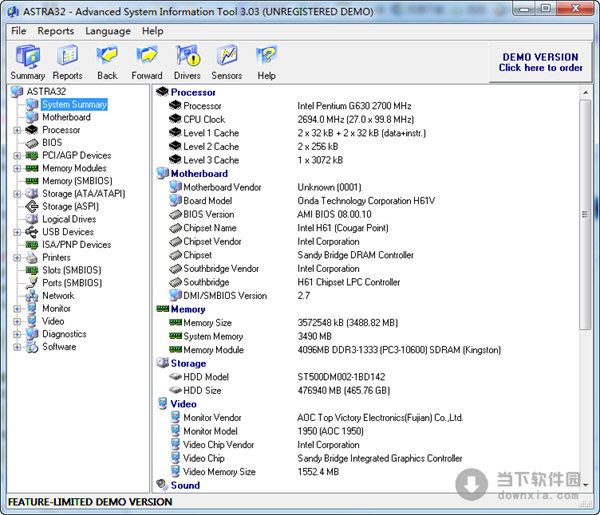Select the Slots (SMBIOS) icon
Viewport: 600px width, 515px height.
click(x=32, y=270)
